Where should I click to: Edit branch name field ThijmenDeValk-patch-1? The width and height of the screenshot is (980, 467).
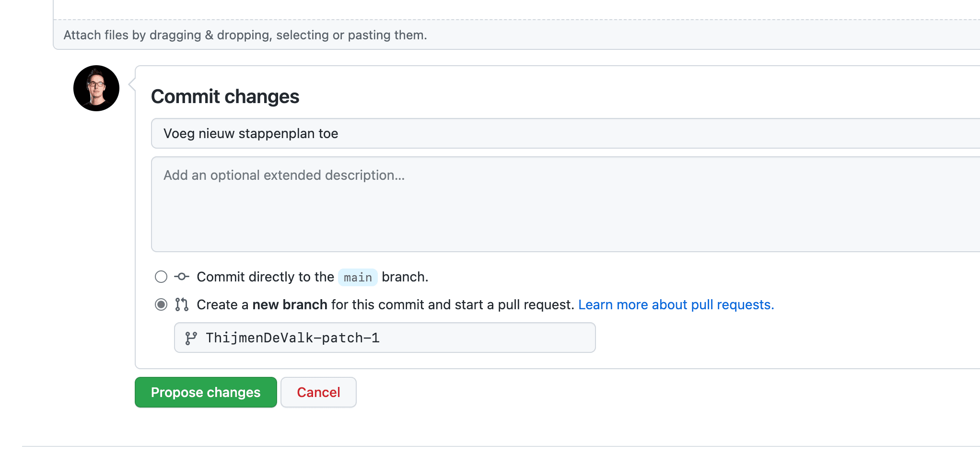(x=385, y=338)
